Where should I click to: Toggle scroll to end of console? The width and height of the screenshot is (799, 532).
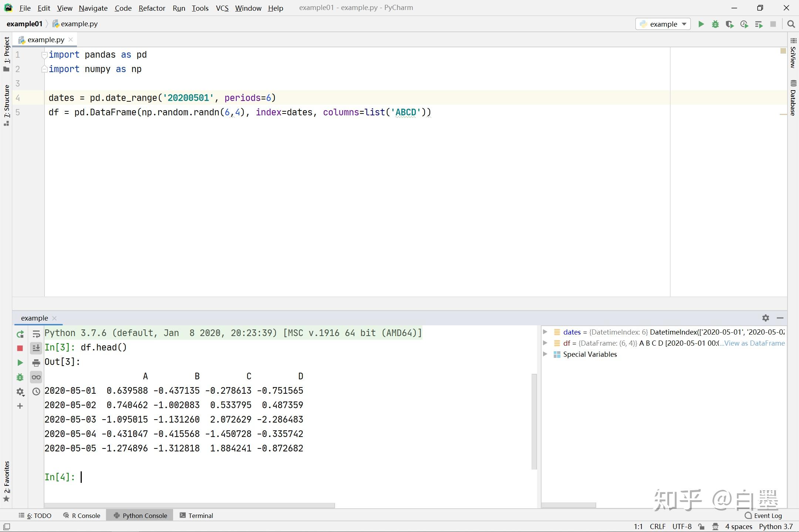point(36,348)
